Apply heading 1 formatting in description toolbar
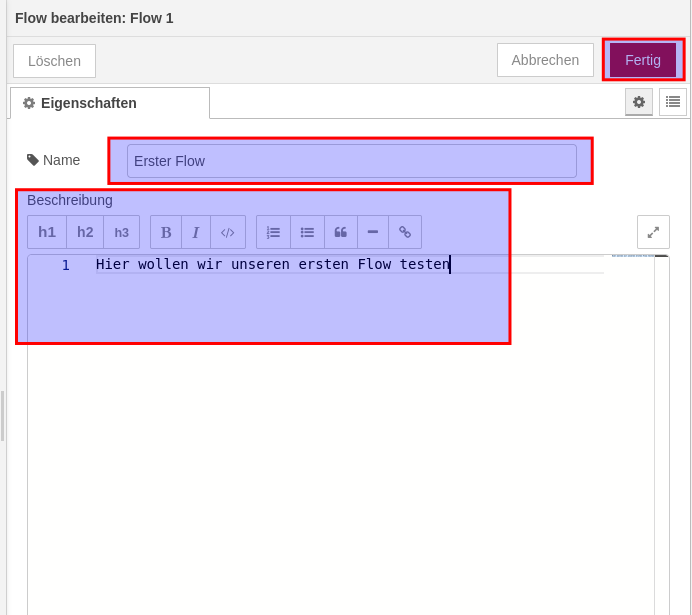The height and width of the screenshot is (615, 692). (47, 232)
